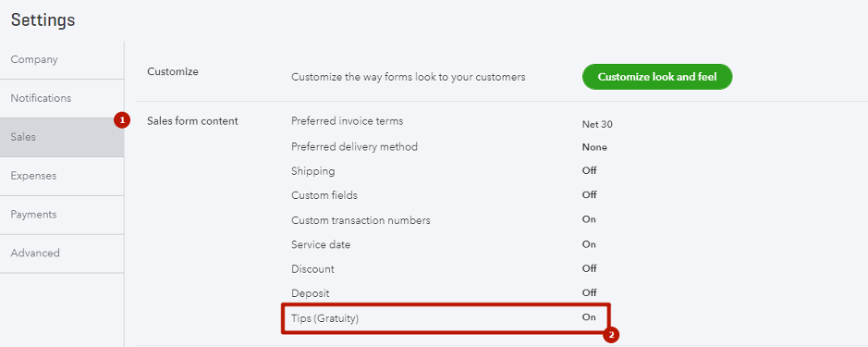
Task: Change Net 30 invoice terms value
Action: [597, 125]
